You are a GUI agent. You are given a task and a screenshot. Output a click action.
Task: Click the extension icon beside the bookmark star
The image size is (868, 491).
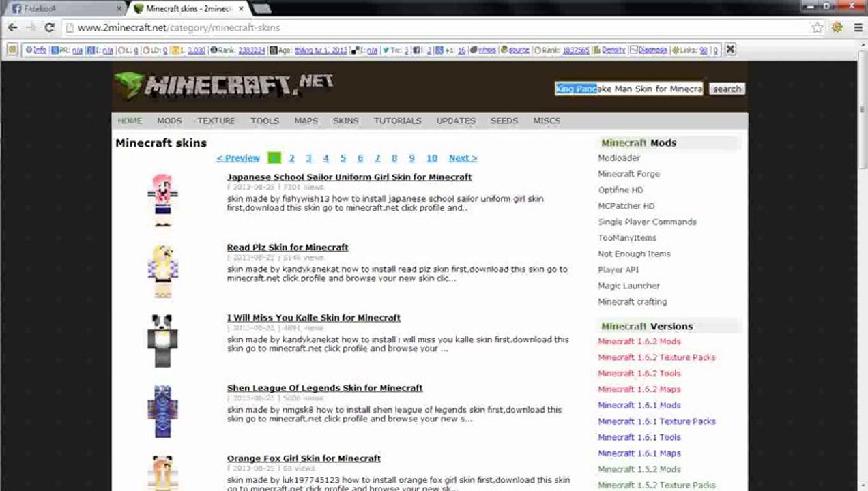coord(837,28)
